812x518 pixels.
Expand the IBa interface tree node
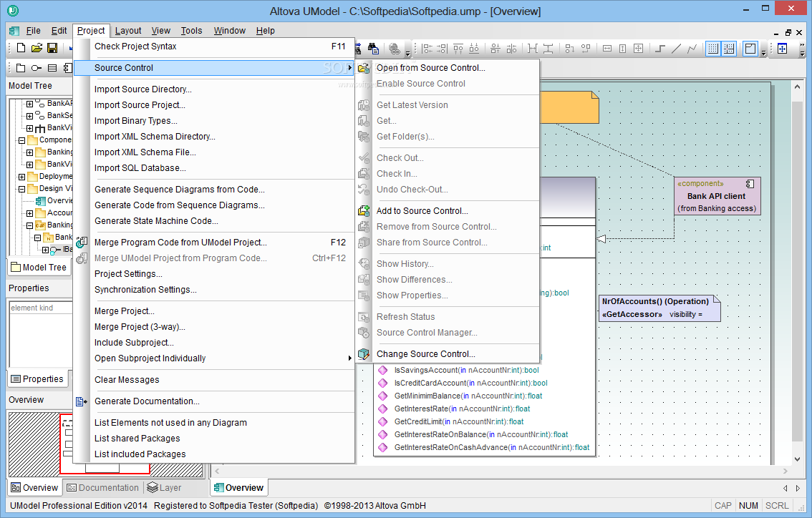coord(46,250)
